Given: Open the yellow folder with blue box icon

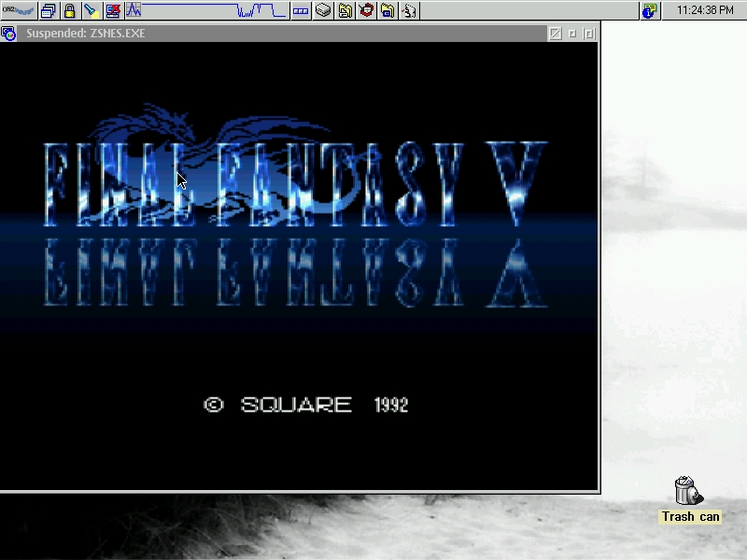Looking at the screenshot, I should click(x=388, y=10).
